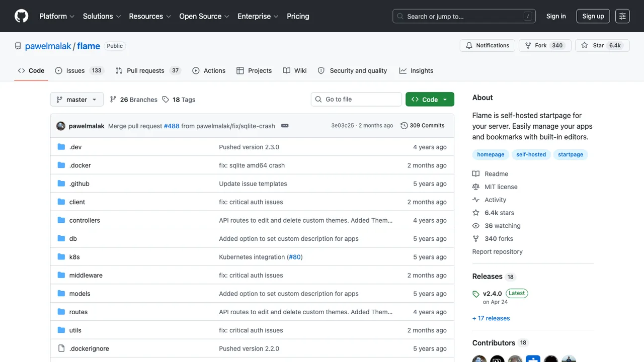The height and width of the screenshot is (362, 644).
Task: Click the fork icon beside 340 forks
Action: 476,239
